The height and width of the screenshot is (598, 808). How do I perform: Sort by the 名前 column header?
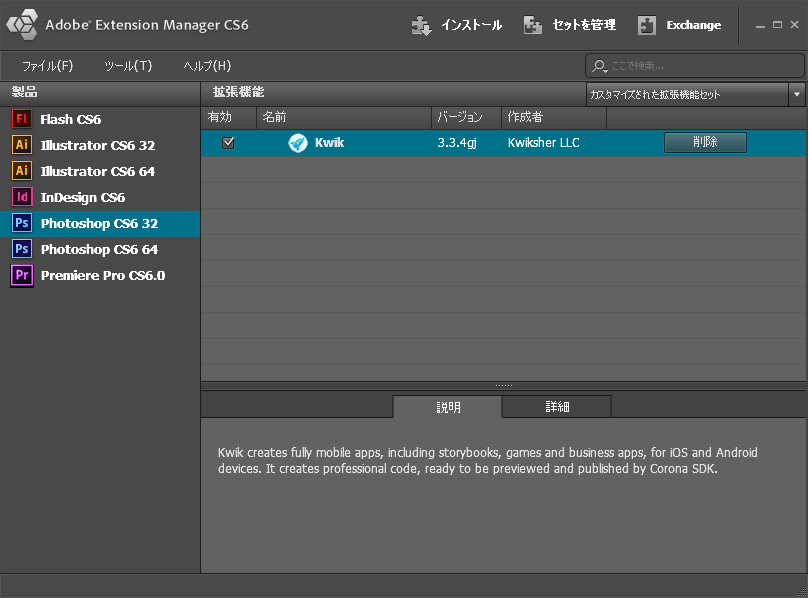344,118
